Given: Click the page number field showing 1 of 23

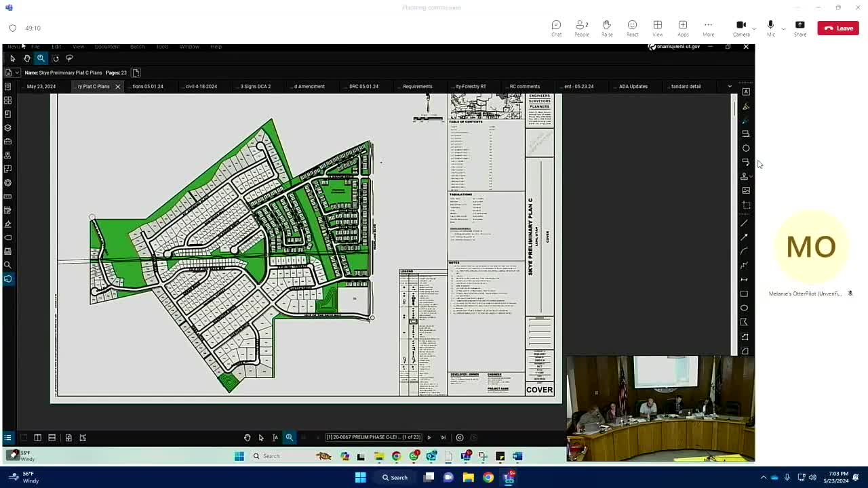Looking at the screenshot, I should [373, 437].
